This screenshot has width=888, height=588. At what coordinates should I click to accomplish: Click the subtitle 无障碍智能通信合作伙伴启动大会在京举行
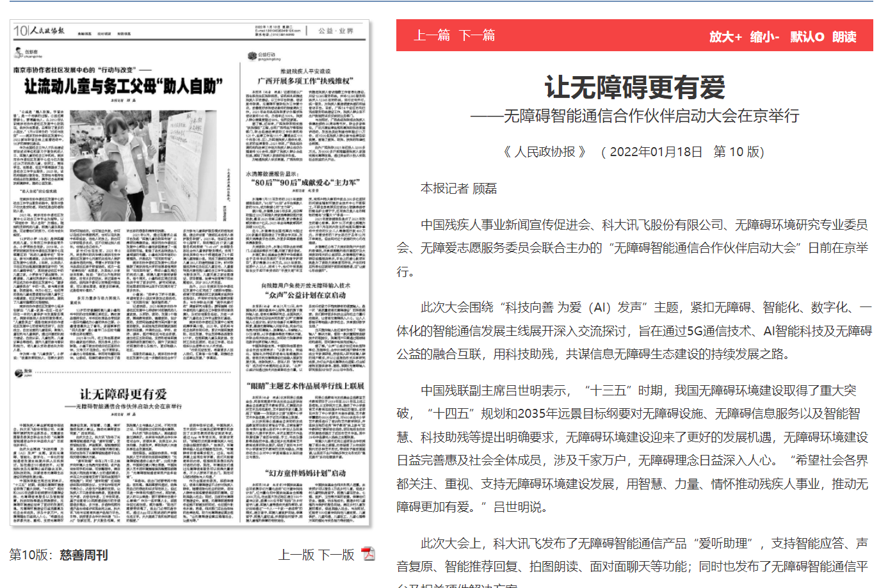coord(651,116)
